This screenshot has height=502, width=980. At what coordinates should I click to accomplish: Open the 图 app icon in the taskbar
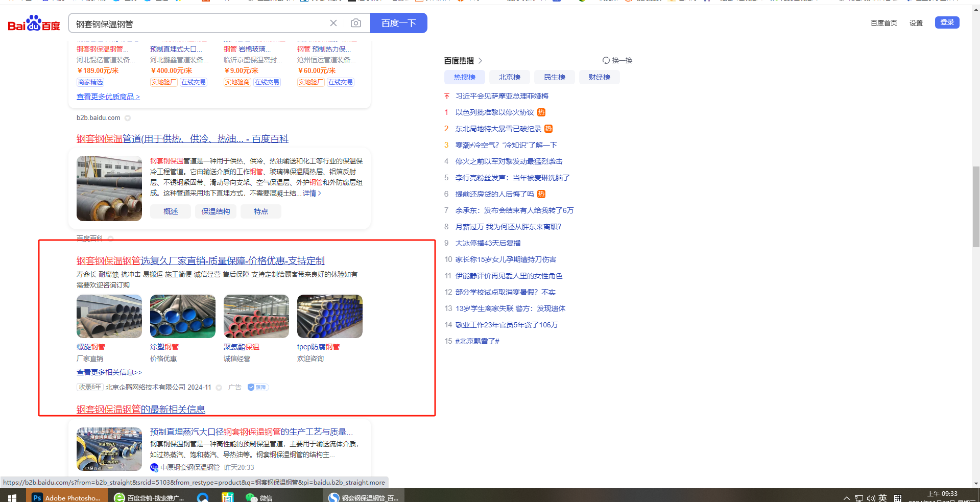click(x=227, y=497)
